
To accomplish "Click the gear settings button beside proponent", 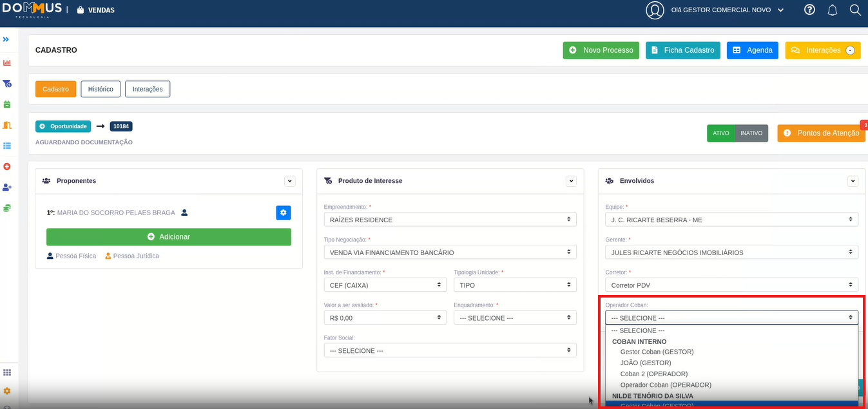I will pos(284,213).
